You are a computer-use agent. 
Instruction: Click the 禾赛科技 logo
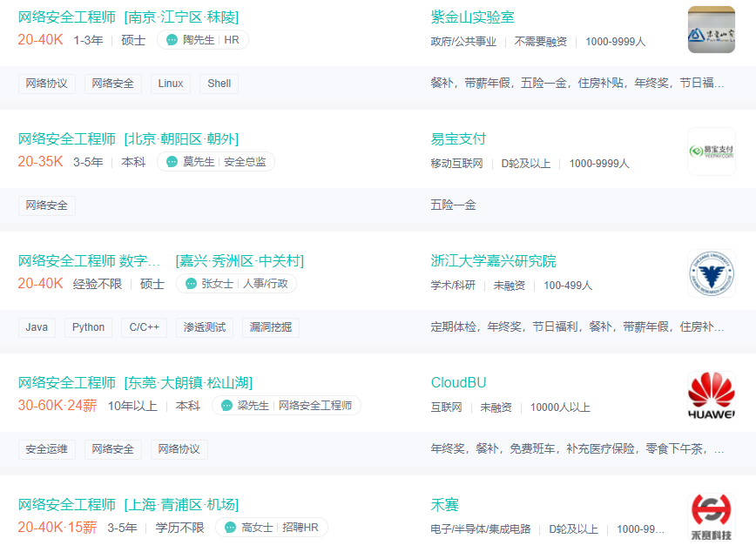[711, 517]
